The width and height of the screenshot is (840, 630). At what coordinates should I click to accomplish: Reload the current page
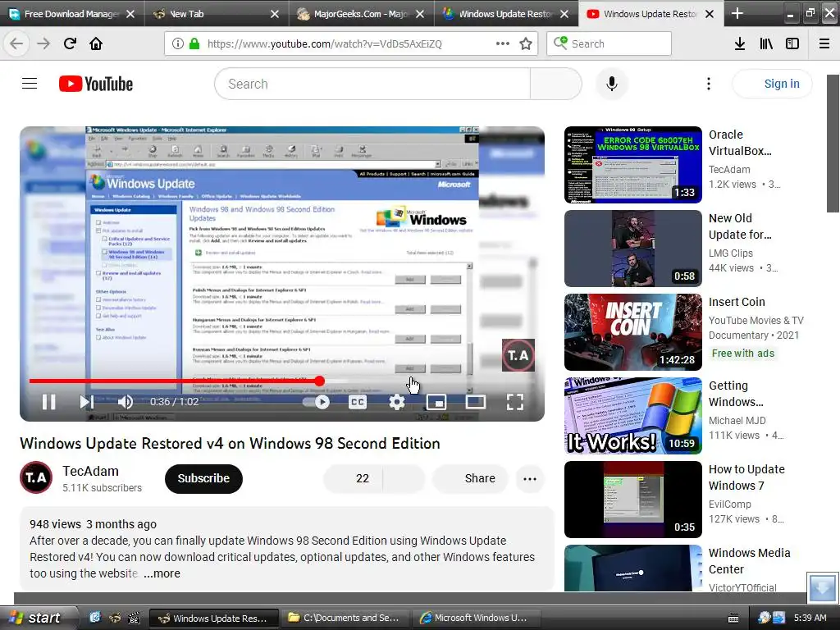70,43
